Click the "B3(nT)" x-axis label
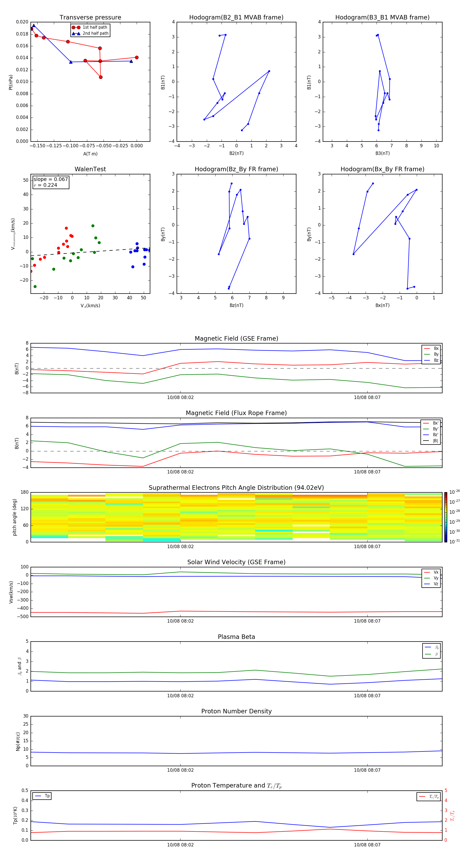This screenshot has height=868, width=473. coord(382,153)
